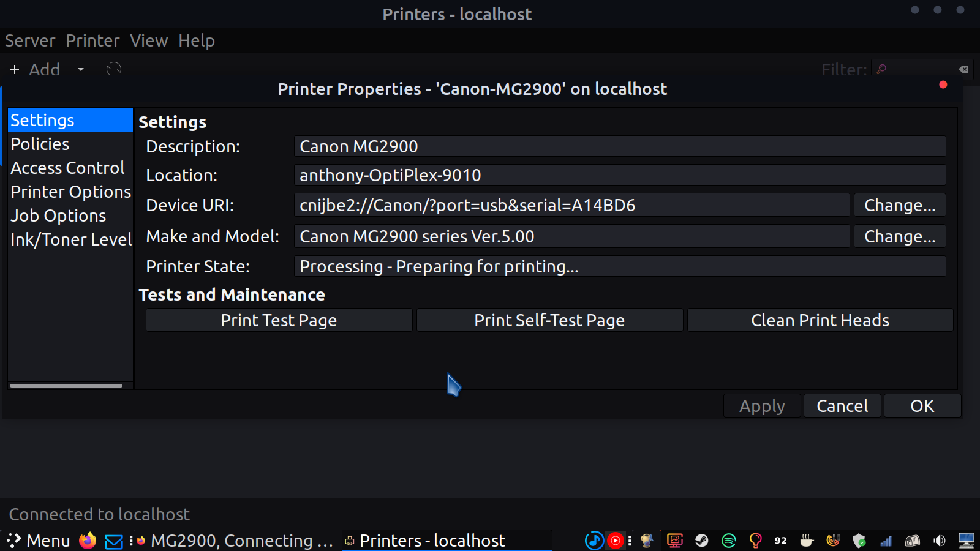Click the Device URI field
Screen dimensions: 980x551
point(571,205)
